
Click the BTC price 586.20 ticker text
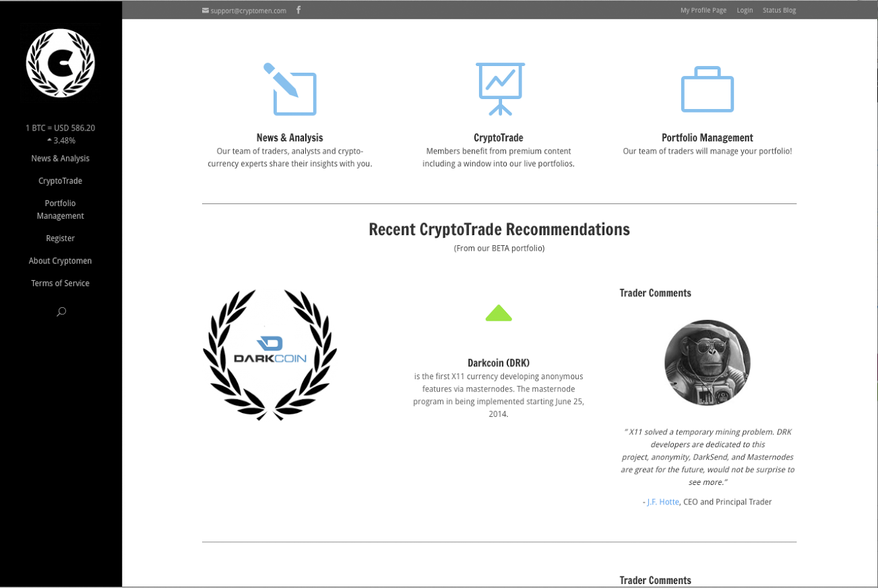click(x=61, y=128)
